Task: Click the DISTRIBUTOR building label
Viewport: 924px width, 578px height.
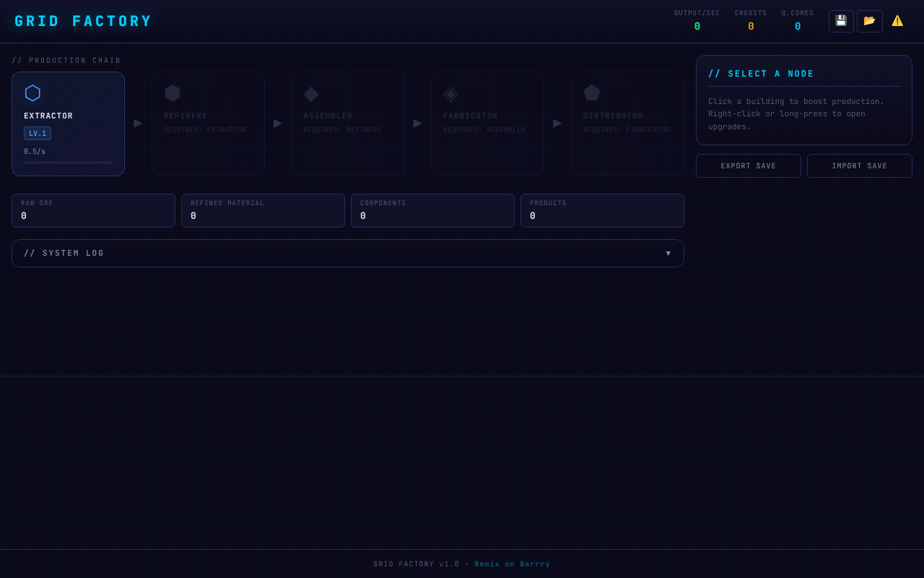Action: coord(613,116)
